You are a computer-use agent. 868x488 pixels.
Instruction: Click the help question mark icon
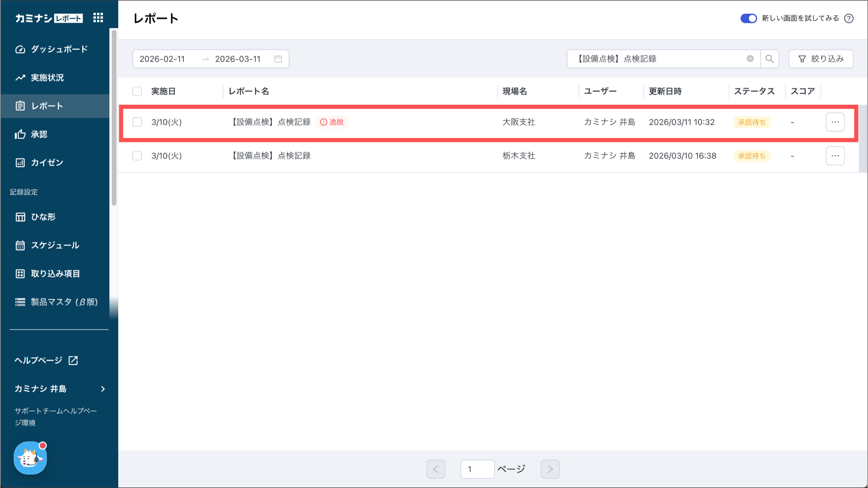(x=849, y=18)
